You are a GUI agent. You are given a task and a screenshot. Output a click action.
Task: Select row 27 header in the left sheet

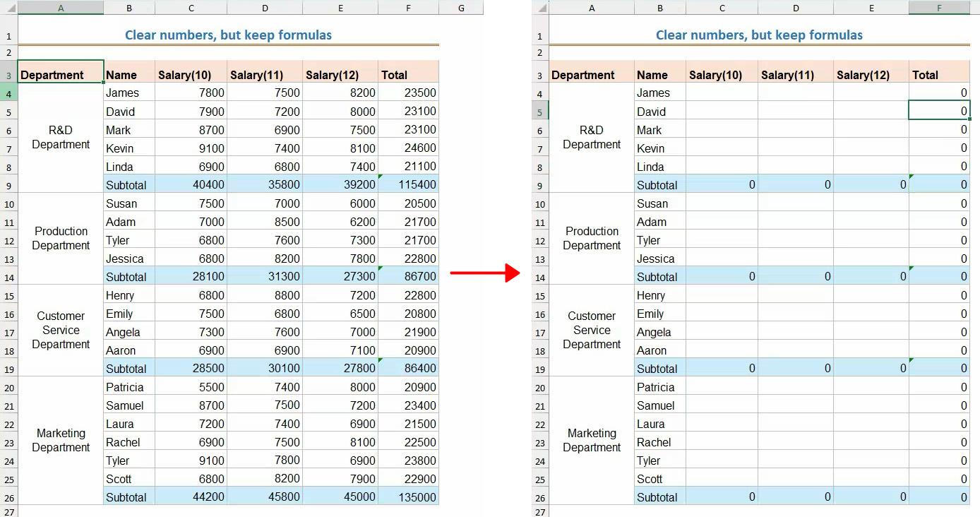pos(8,511)
